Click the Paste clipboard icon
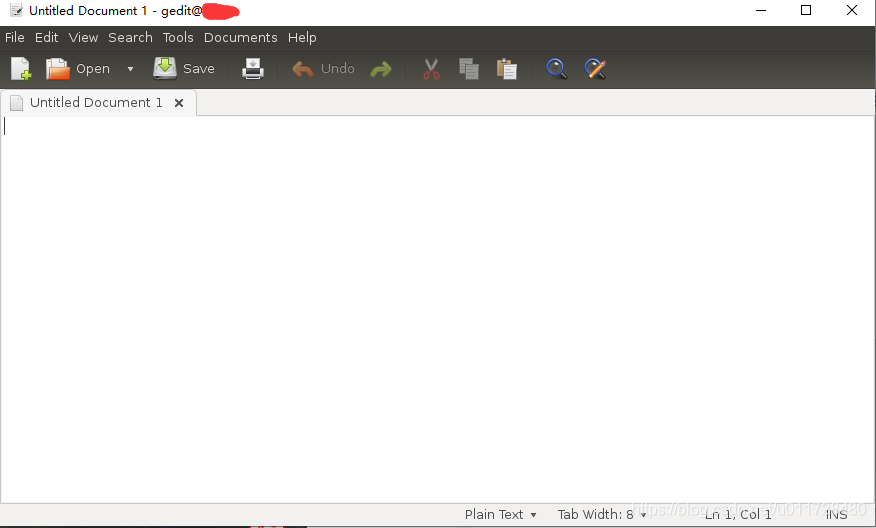This screenshot has height=528, width=876. (x=507, y=69)
